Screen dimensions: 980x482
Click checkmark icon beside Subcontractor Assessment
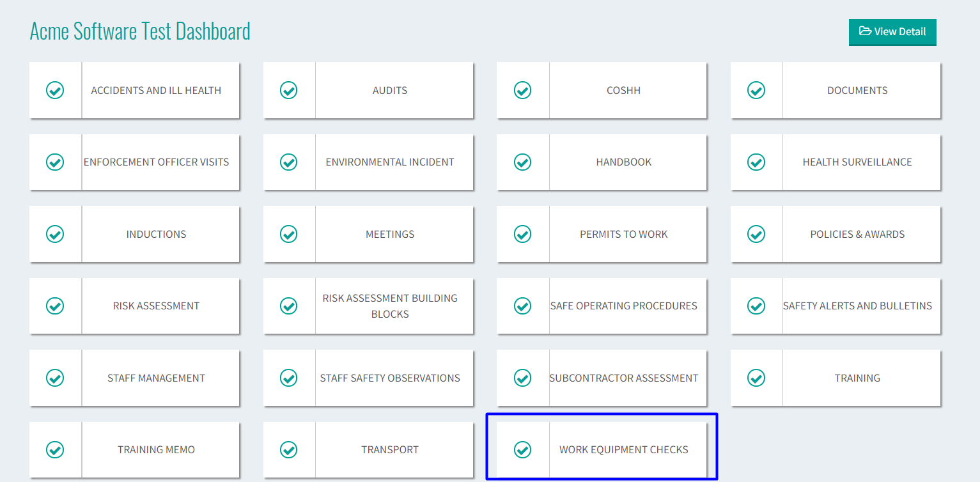523,378
